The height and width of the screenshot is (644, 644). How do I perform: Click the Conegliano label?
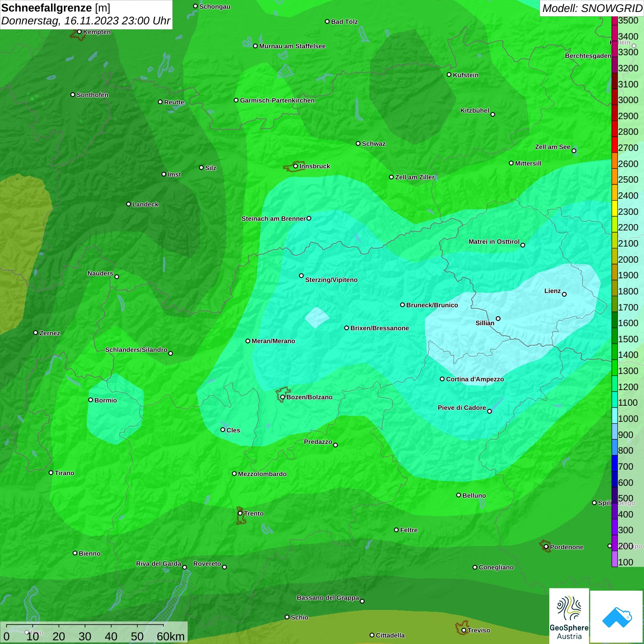point(496,567)
